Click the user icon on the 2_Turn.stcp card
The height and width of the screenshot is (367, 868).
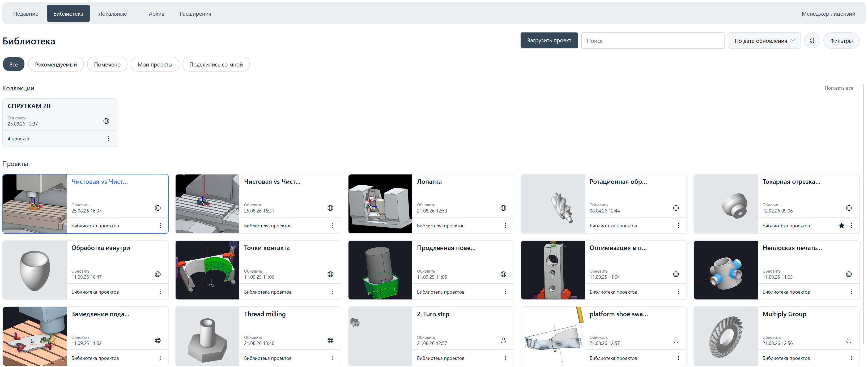tap(503, 340)
